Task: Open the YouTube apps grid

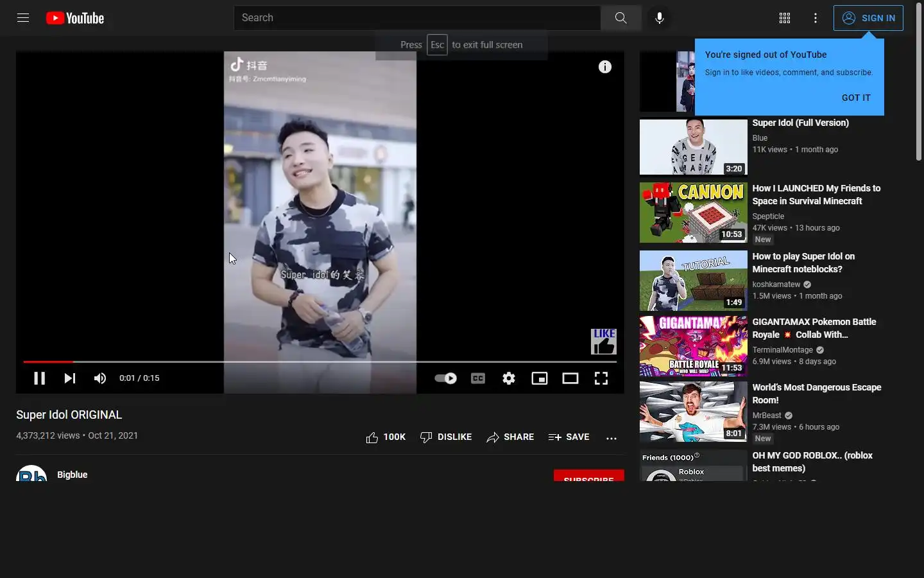Action: pos(785,18)
